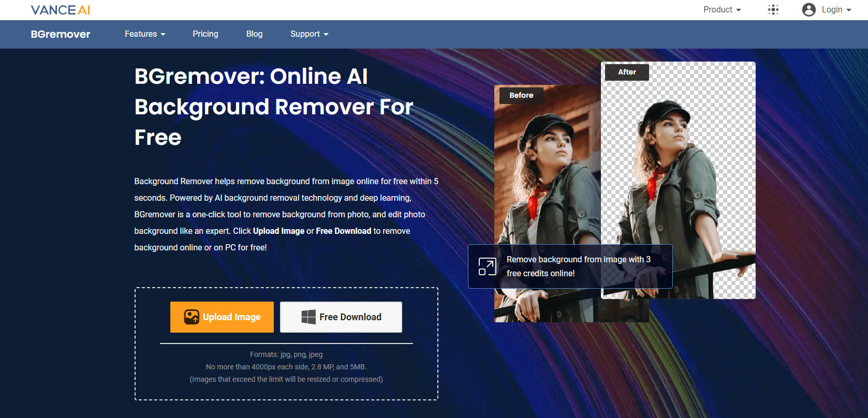Screen dimensions: 868x418
Task: Click the After transparent-background photo
Action: coord(683,171)
